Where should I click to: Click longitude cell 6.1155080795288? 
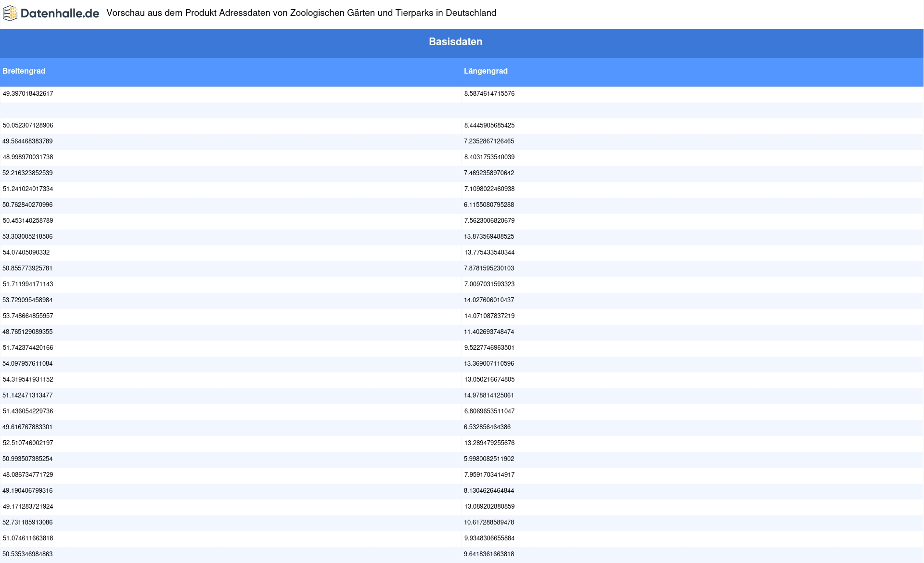coord(489,205)
